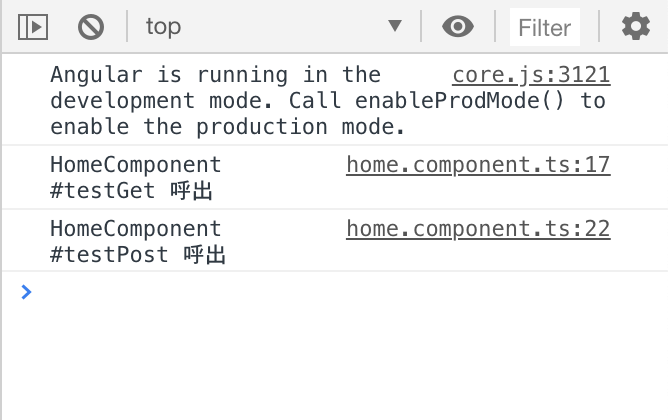Image resolution: width=668 pixels, height=420 pixels.
Task: Click HomeComponent text beside home.component.ts:22
Action: 135,229
